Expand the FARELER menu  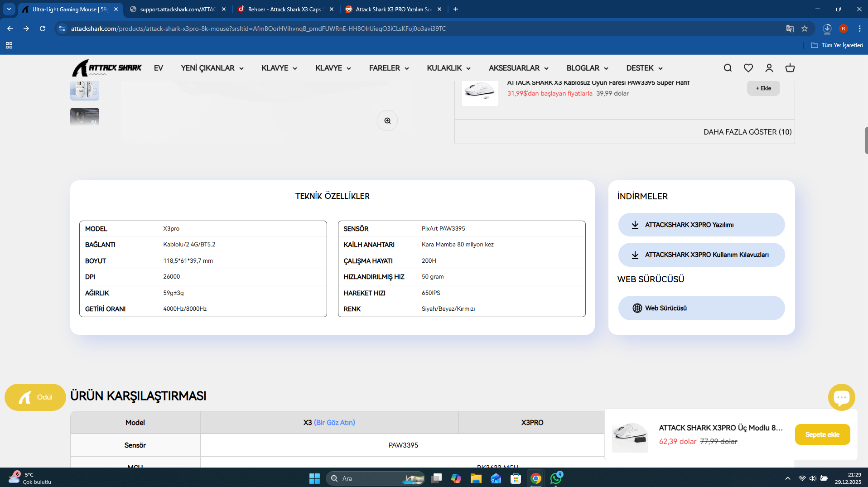click(389, 68)
